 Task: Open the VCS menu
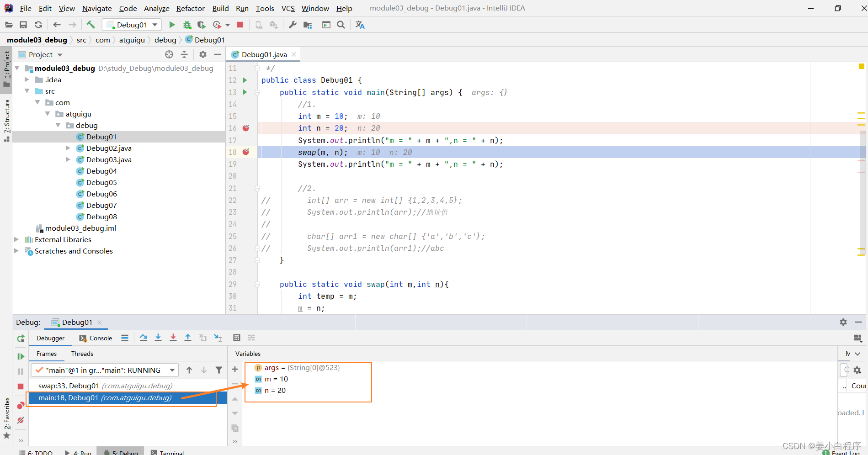pyautogui.click(x=288, y=8)
